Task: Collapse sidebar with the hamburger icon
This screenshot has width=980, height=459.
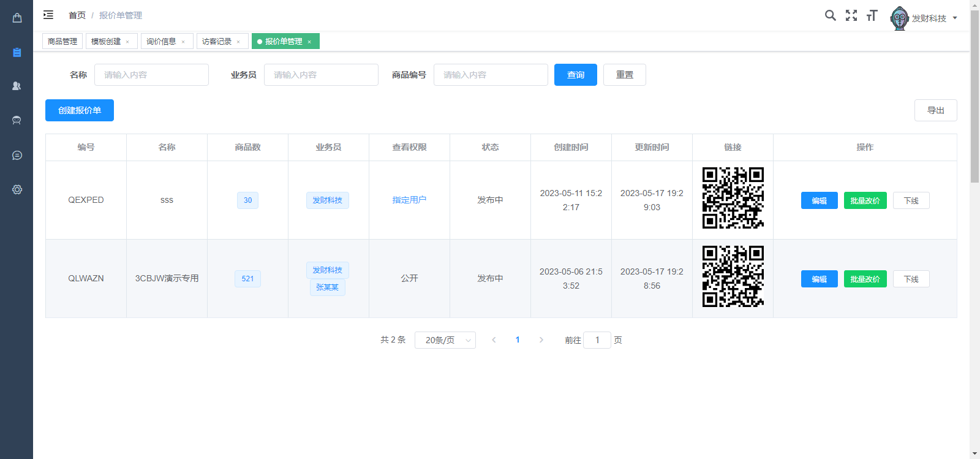Action: (x=48, y=15)
